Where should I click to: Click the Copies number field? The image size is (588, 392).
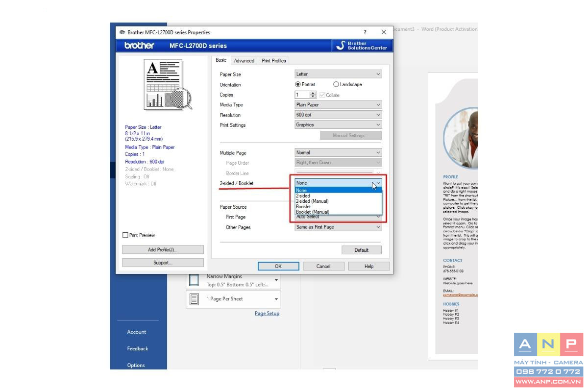pos(302,95)
